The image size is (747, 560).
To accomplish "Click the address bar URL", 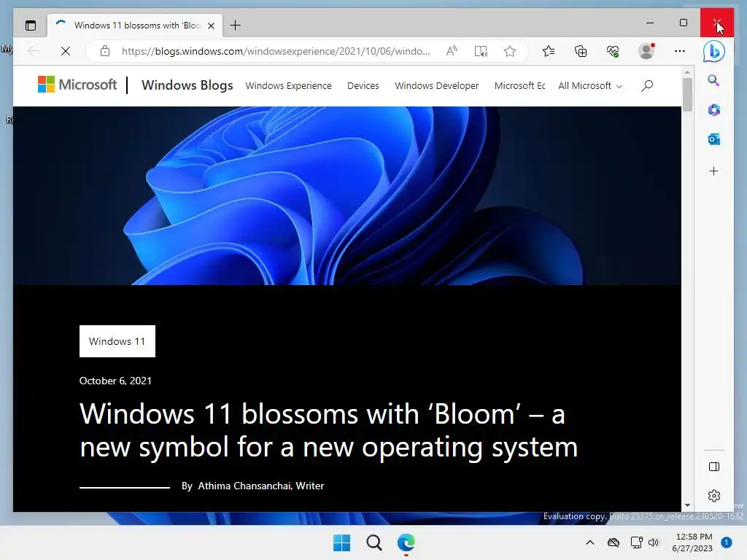I will click(276, 51).
